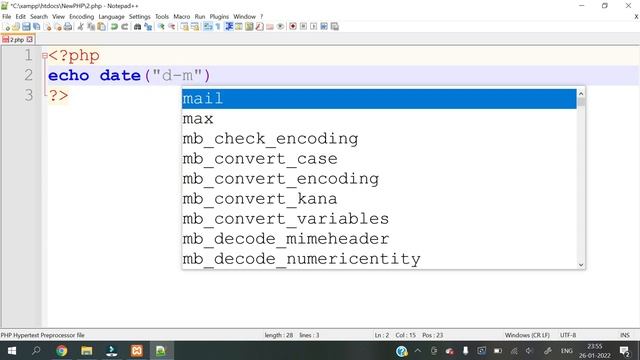Click the Cut scissors icon

tap(81, 27)
